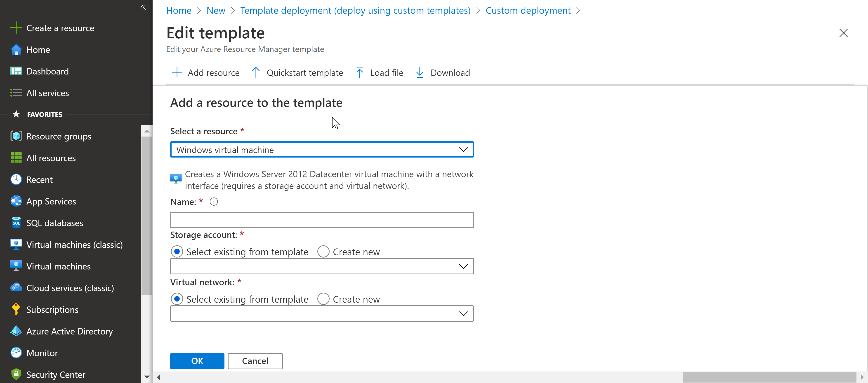Screen dimensions: 868x383
Task: Choose Select existing from template for Virtual network
Action: [x=177, y=299]
